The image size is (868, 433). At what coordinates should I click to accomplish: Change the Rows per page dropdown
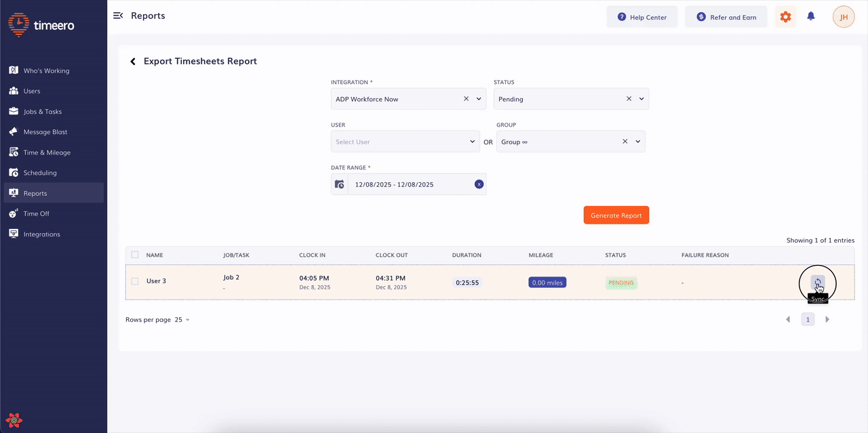click(182, 320)
